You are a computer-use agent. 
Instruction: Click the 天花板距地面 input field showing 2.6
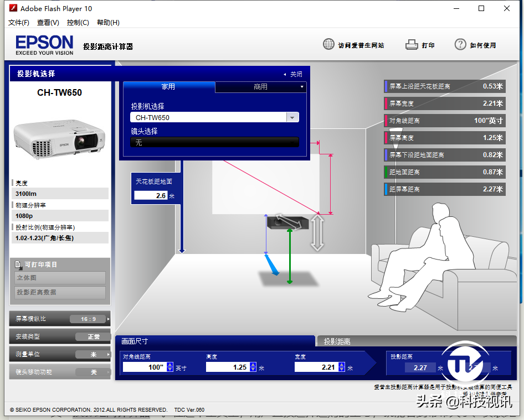(151, 195)
